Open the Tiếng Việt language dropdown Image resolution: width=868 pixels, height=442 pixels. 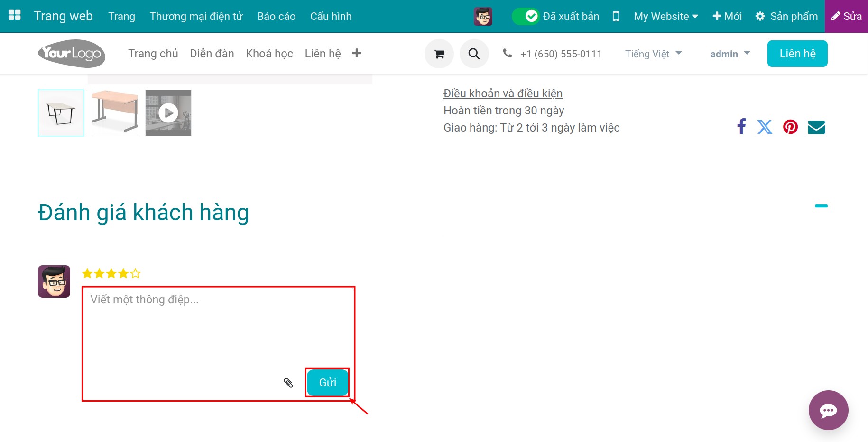653,54
